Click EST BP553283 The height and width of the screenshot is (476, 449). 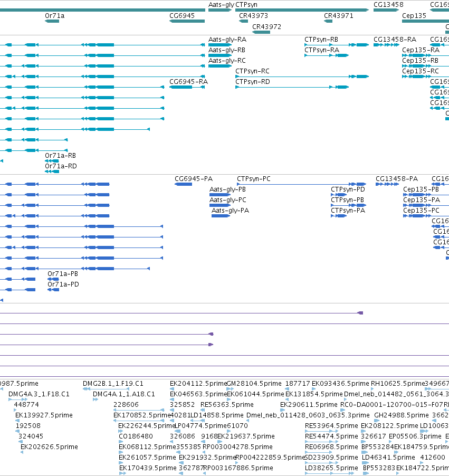[x=379, y=468]
